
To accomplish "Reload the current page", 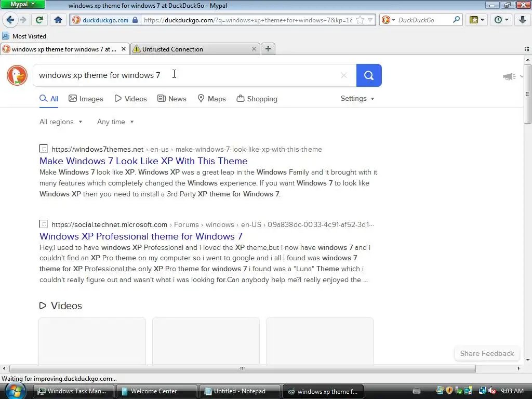I will [39, 20].
